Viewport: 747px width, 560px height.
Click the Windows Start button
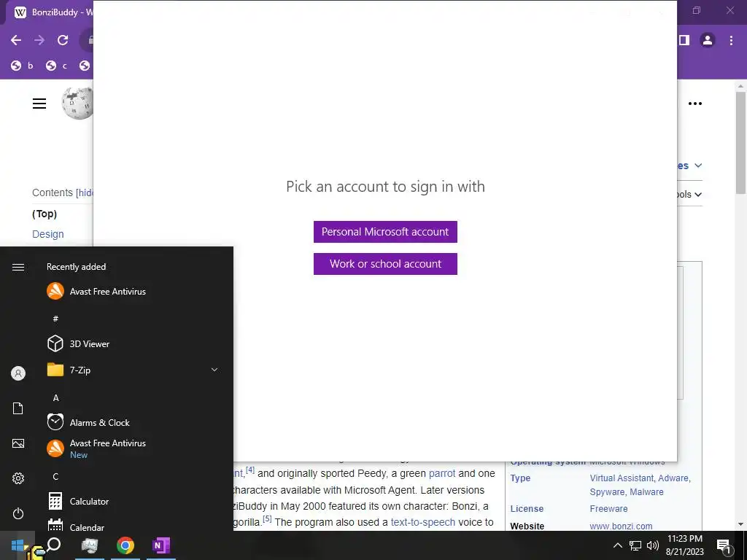point(18,545)
